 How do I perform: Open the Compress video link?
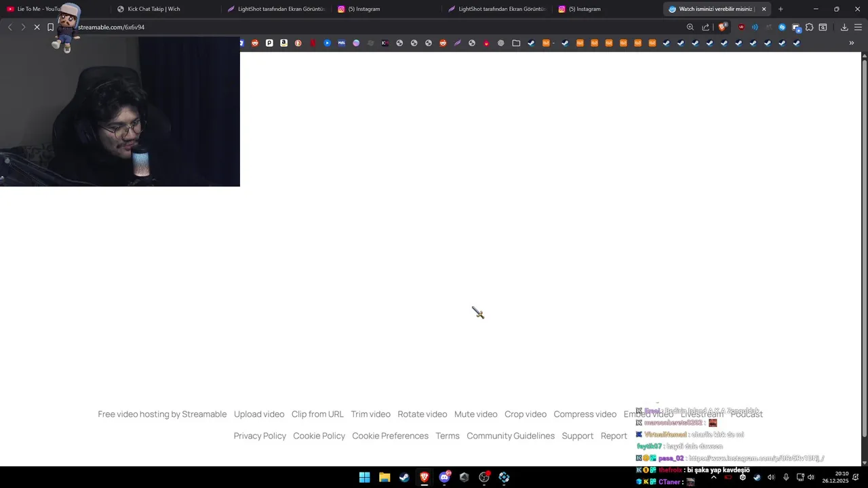point(585,414)
